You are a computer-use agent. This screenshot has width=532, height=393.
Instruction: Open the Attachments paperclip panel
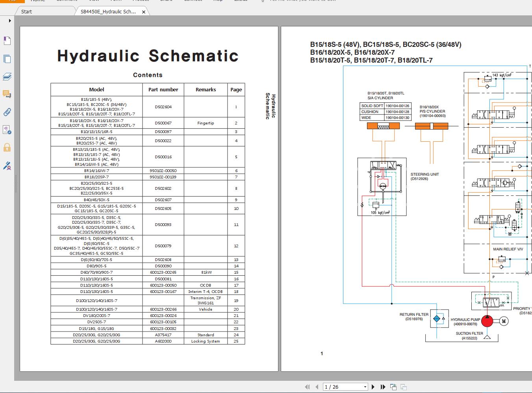[7, 112]
